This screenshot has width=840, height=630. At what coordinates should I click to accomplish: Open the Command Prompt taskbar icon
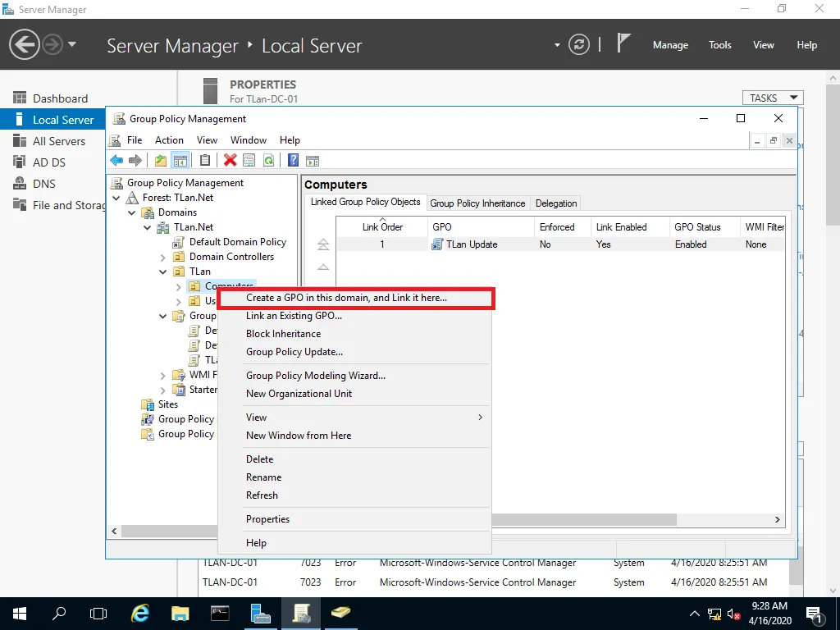click(x=220, y=614)
